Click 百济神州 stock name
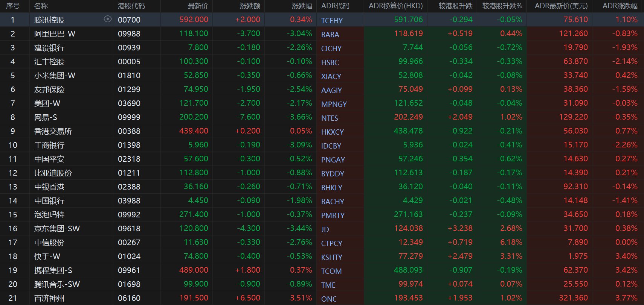 pyautogui.click(x=49, y=298)
